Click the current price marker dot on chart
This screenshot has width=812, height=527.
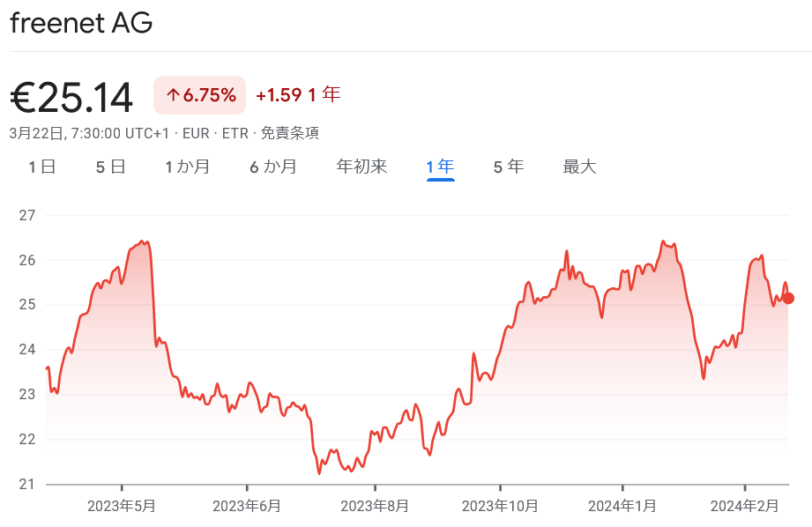point(787,299)
